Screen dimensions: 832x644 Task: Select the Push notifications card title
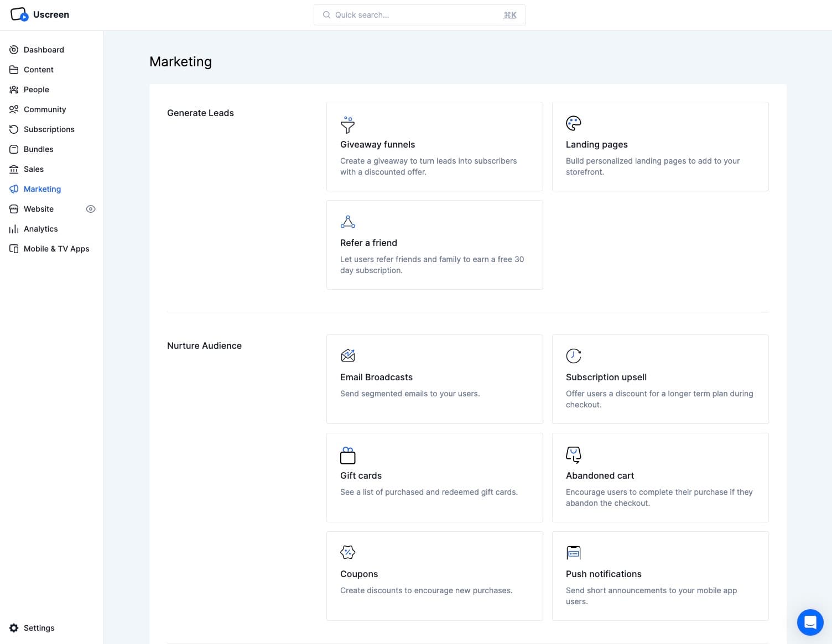(604, 574)
